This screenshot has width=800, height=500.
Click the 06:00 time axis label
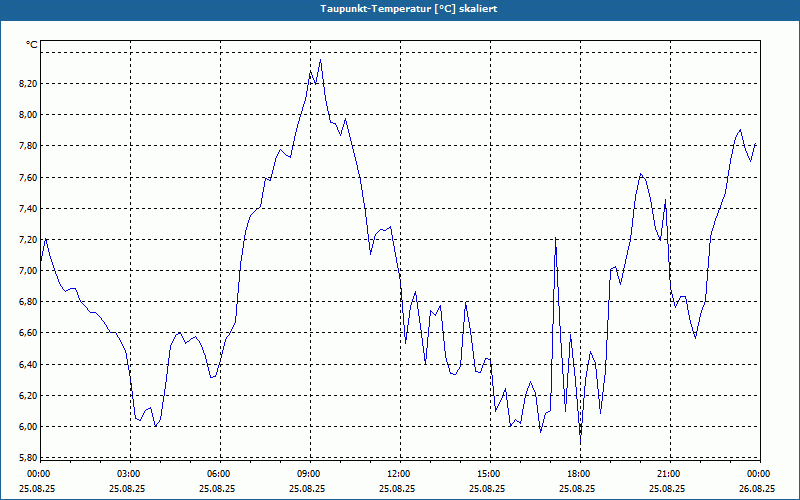(x=220, y=474)
